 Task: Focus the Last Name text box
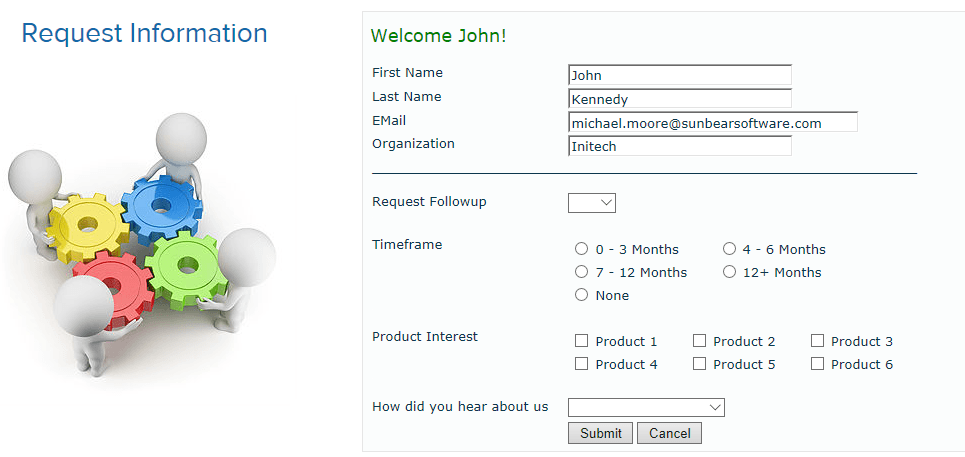coord(680,99)
